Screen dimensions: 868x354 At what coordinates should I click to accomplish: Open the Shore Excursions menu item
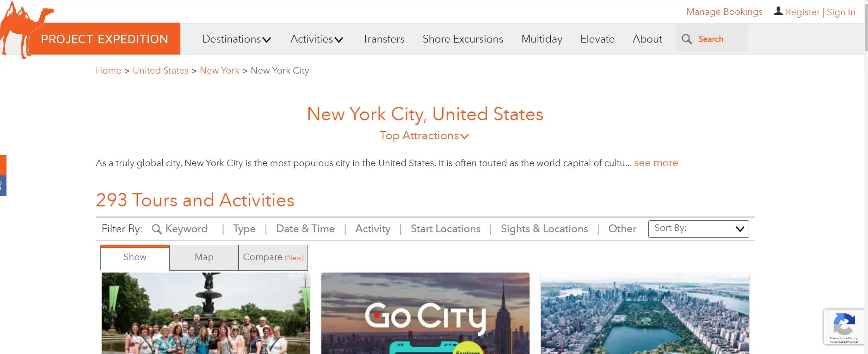point(463,39)
